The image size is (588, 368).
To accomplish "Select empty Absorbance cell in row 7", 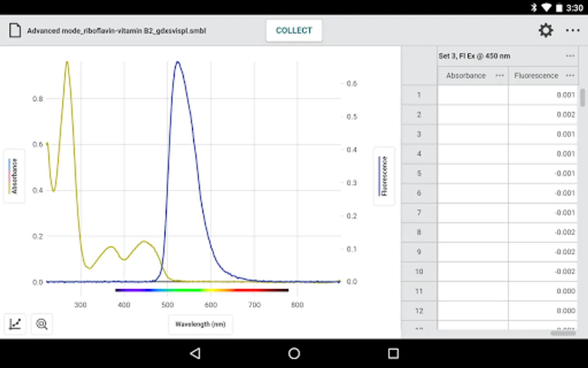I will click(473, 213).
